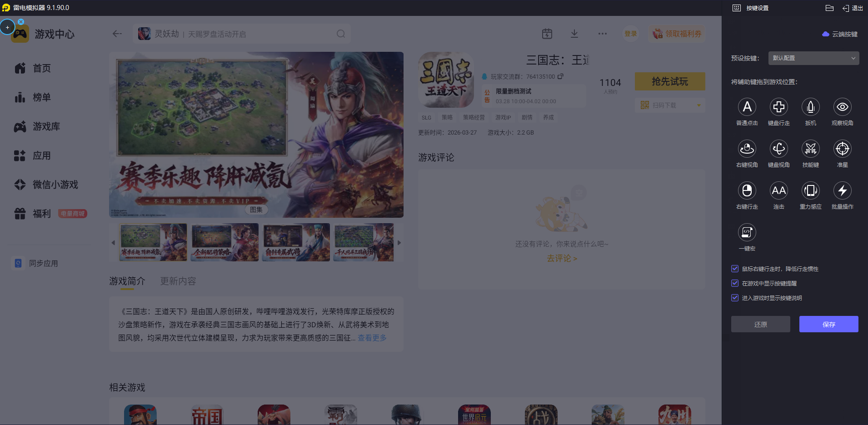This screenshot has height=425, width=868.
Task: Click the 按键设置 keyboard icon in header
Action: pyautogui.click(x=737, y=8)
